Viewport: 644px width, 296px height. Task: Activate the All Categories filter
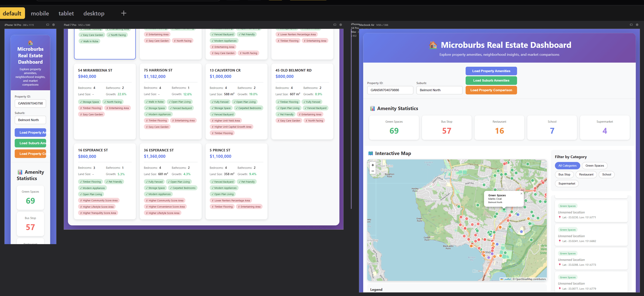568,165
